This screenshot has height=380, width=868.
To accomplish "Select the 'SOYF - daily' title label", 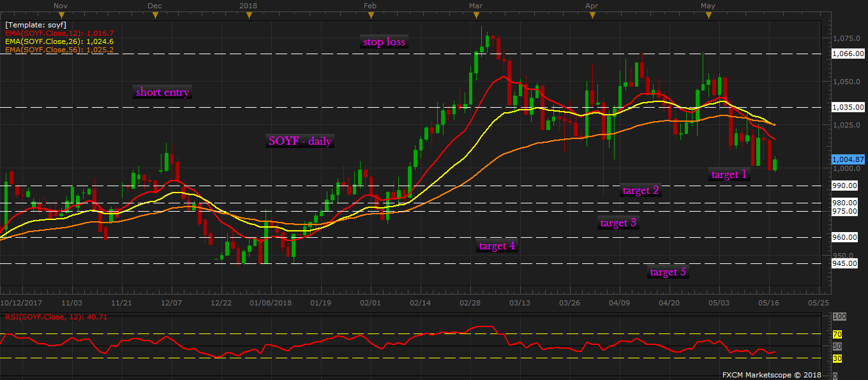I will click(300, 141).
